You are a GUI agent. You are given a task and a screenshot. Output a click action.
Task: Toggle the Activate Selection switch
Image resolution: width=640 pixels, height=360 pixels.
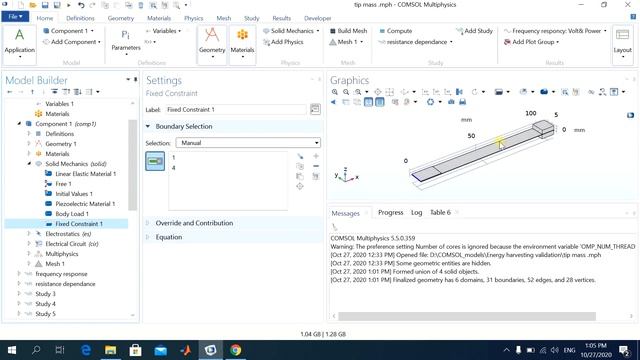pyautogui.click(x=155, y=161)
